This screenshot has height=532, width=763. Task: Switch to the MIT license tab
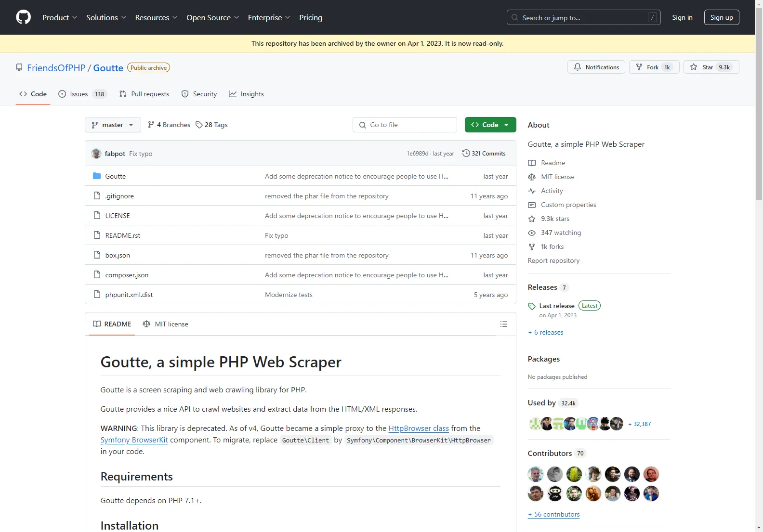click(165, 324)
